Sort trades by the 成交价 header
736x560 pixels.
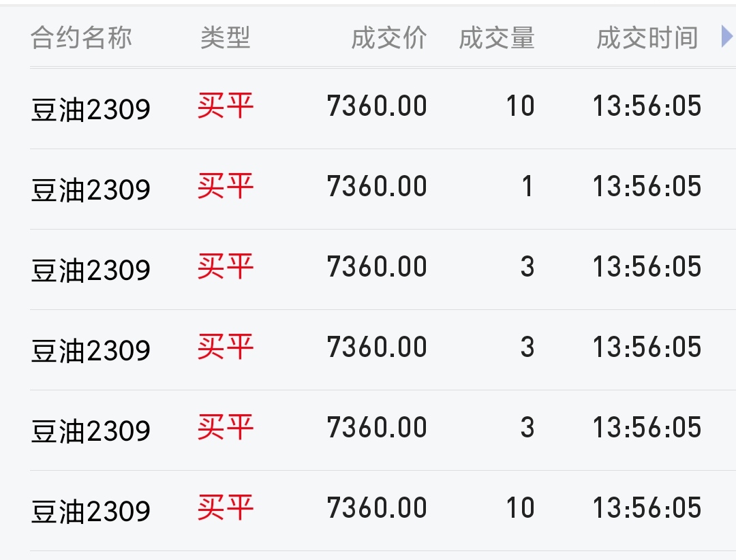(x=388, y=37)
